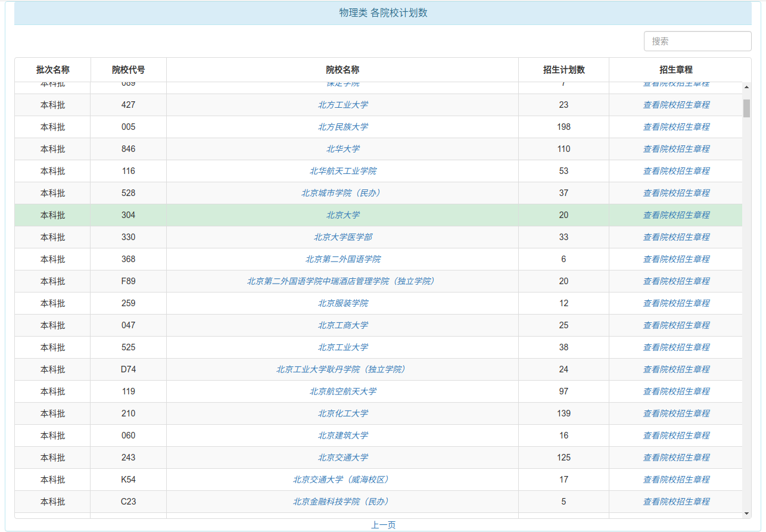View 查看院校招生章程 in row 243
The width and height of the screenshot is (766, 532).
pyautogui.click(x=676, y=458)
